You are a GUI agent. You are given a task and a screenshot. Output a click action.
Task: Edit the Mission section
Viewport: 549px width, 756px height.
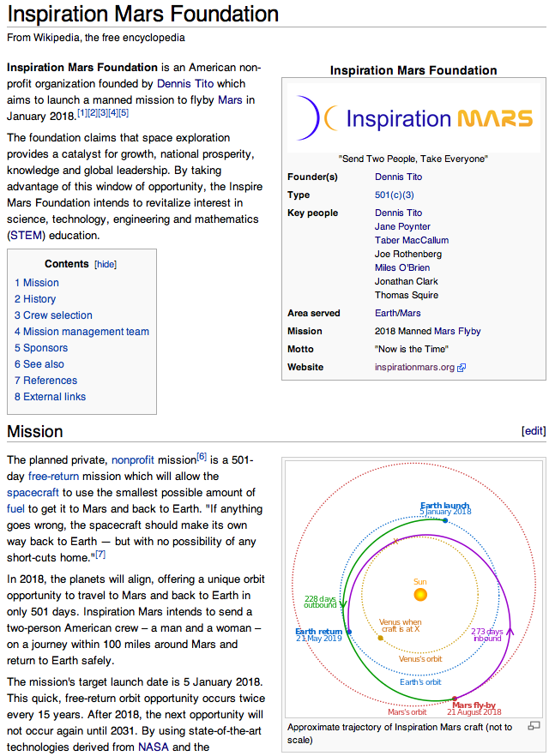tap(534, 430)
